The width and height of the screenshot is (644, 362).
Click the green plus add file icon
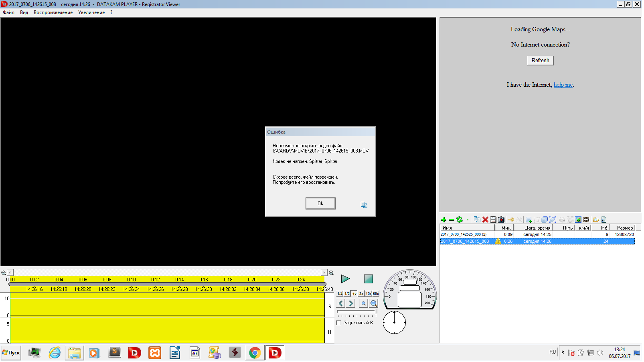pyautogui.click(x=444, y=220)
